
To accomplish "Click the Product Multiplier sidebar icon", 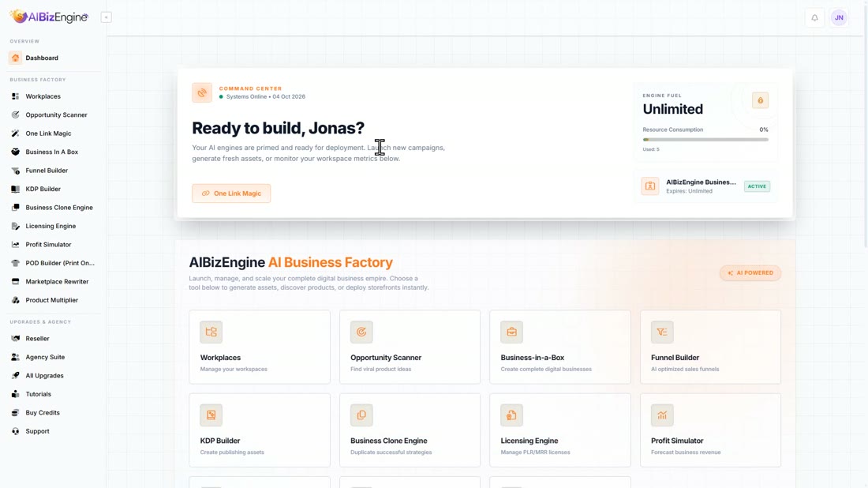I will (16, 300).
